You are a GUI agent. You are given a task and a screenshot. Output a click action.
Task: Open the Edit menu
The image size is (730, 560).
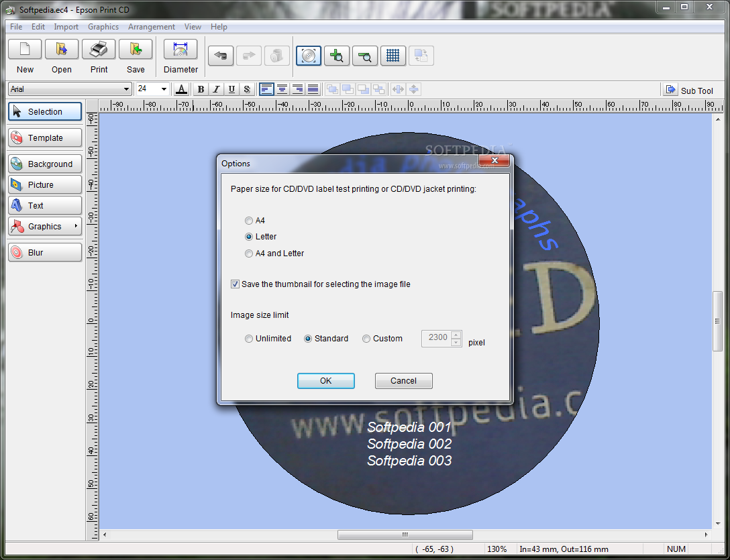38,27
